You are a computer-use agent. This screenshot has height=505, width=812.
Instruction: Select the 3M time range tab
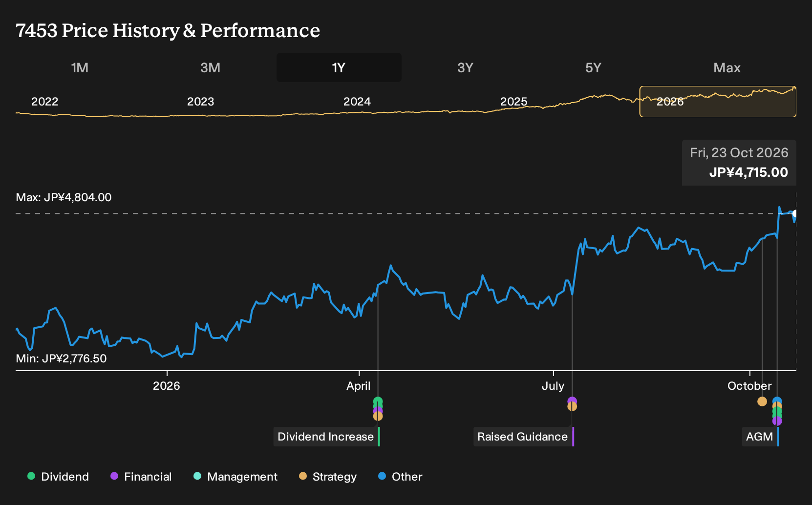pos(210,67)
